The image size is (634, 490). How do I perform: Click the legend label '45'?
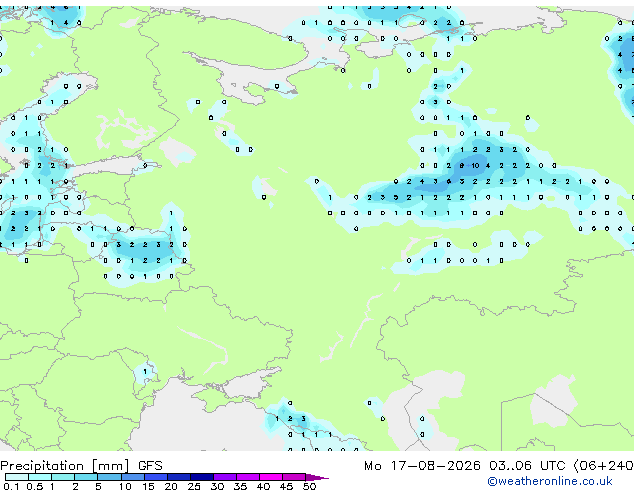(x=286, y=486)
